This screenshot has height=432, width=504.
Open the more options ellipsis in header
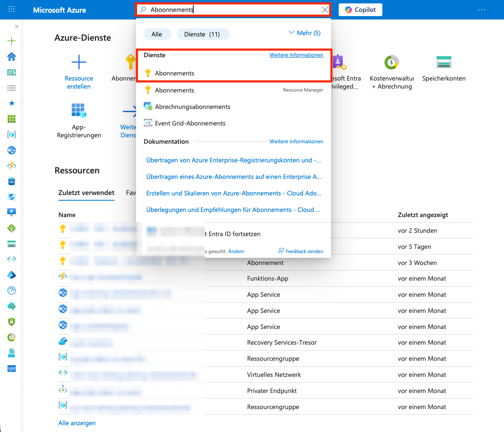(x=482, y=10)
